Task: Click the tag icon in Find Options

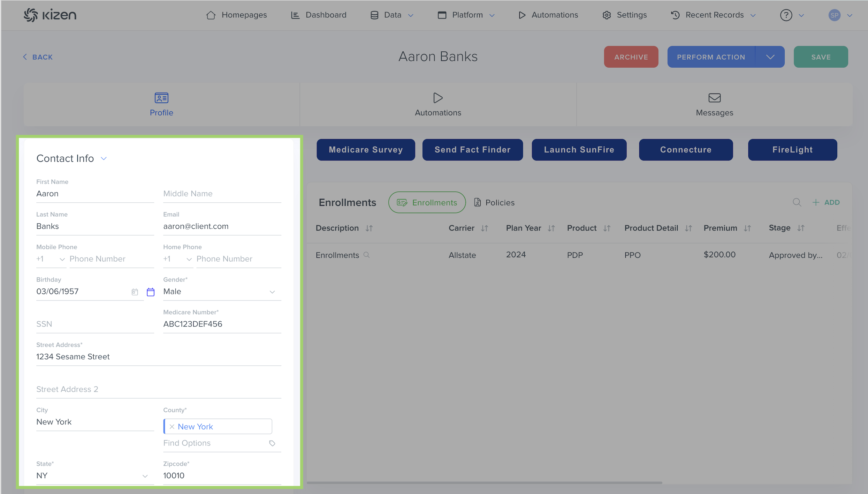Action: 272,443
